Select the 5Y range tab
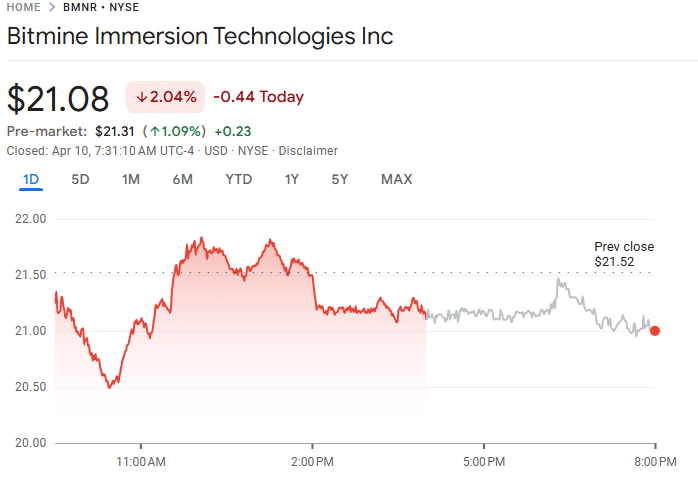Viewport: 698px width, 489px height. (340, 180)
